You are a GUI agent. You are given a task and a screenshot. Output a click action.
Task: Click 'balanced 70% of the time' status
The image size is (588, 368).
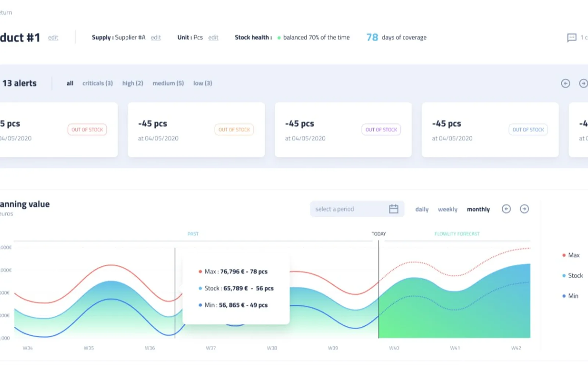(x=313, y=38)
